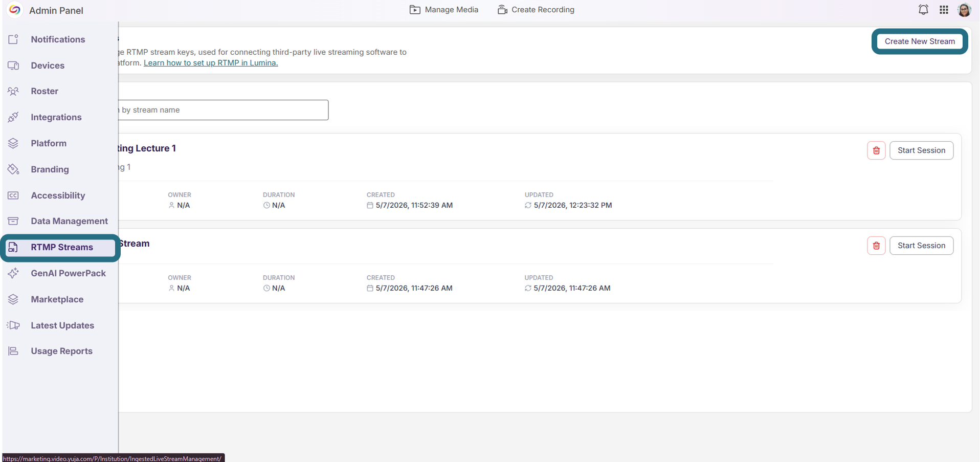The width and height of the screenshot is (980, 462).
Task: Open the apps grid menu
Action: [x=944, y=10]
